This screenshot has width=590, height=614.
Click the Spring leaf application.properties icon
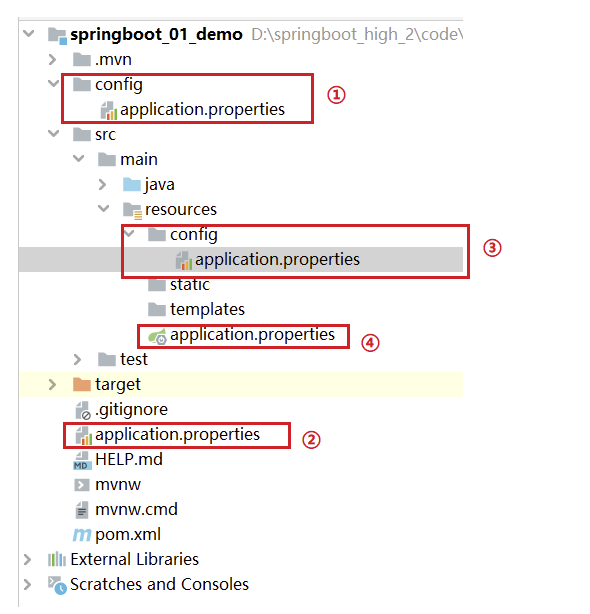(x=157, y=336)
